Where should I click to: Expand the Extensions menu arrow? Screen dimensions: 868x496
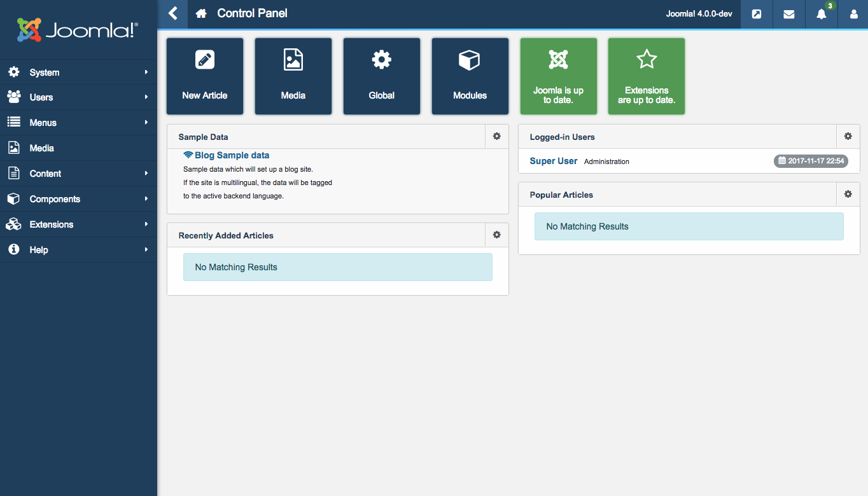(x=146, y=224)
